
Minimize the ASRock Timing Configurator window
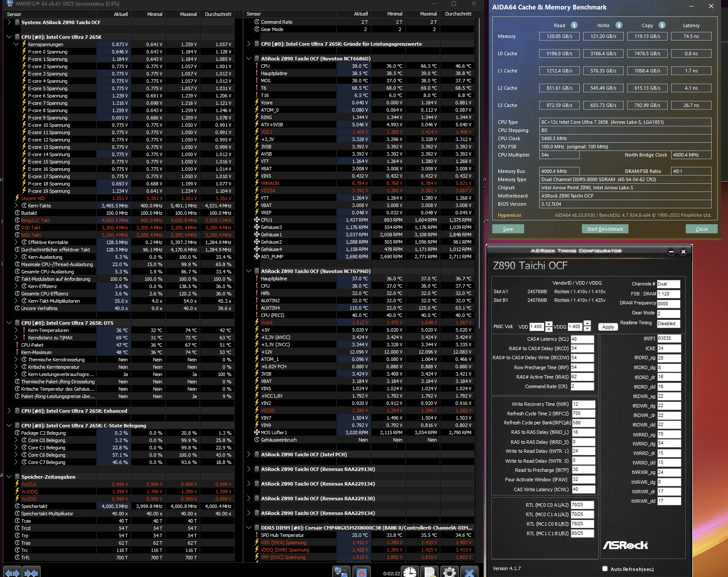coord(671,252)
